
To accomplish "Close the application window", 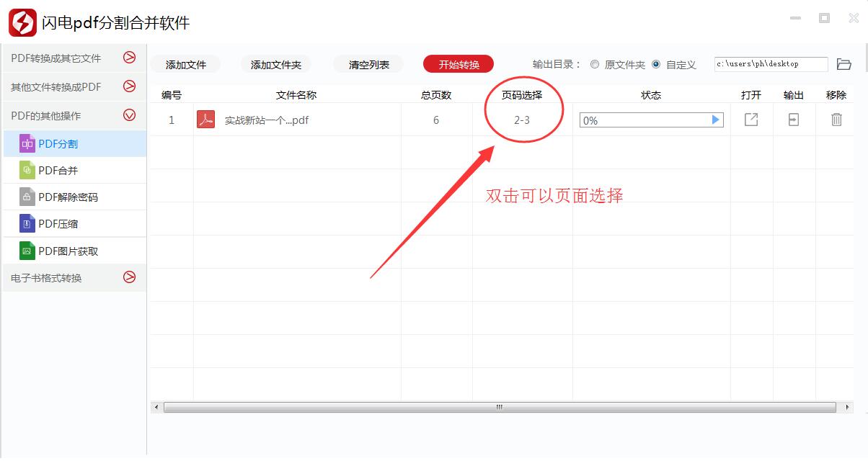I will [x=853, y=18].
